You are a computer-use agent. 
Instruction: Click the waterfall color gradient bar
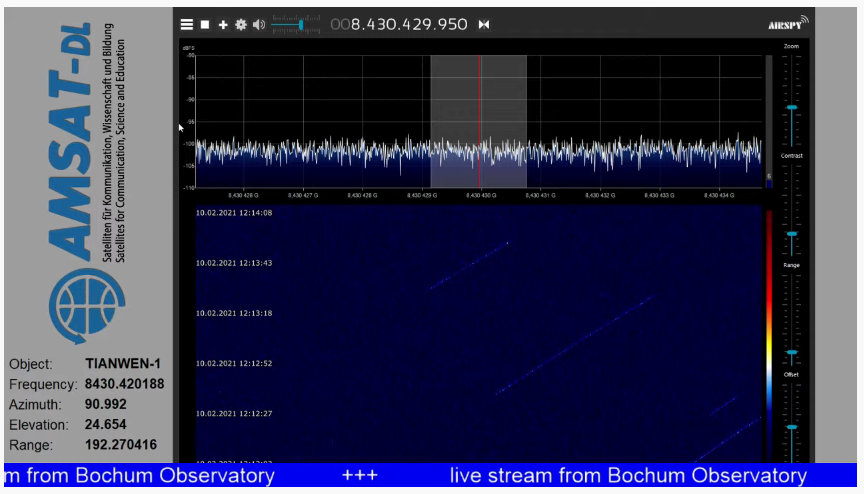769,336
